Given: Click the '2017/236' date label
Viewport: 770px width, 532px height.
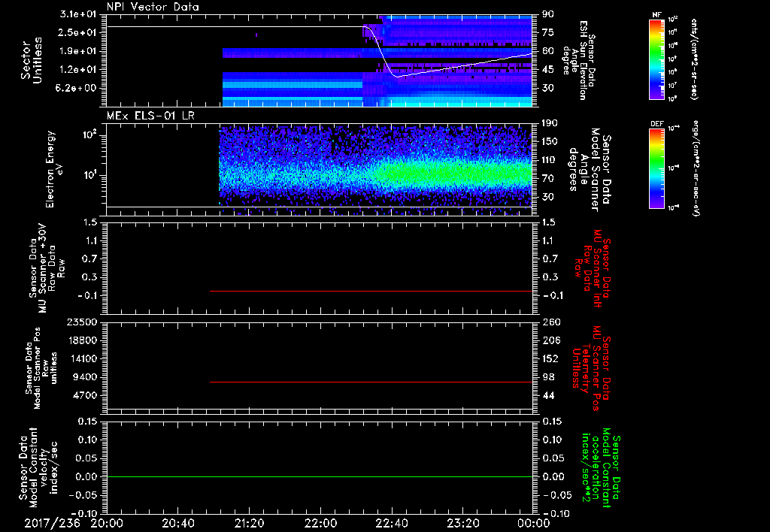Looking at the screenshot, I should (x=52, y=523).
